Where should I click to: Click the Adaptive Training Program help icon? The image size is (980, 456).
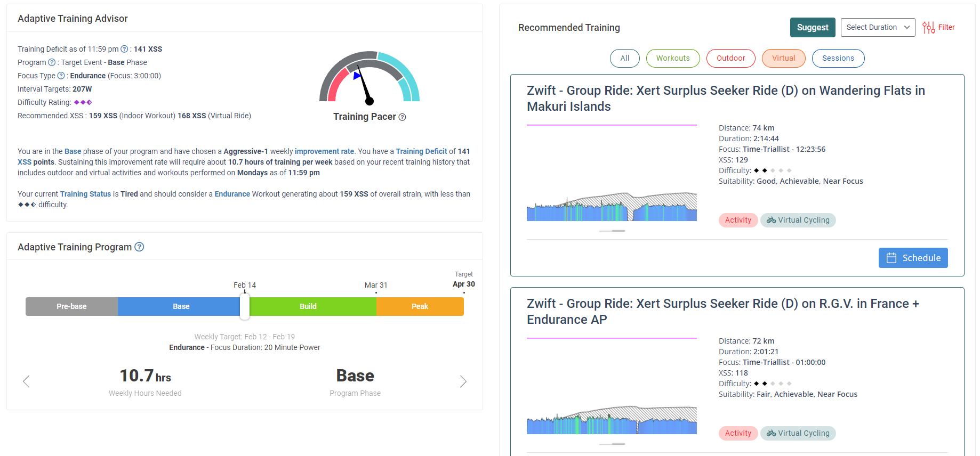[139, 247]
